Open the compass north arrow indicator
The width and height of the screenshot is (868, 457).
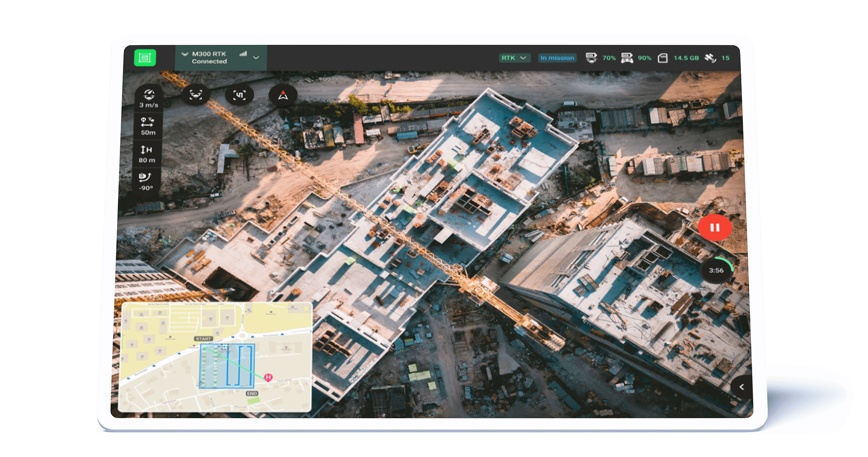point(283,95)
